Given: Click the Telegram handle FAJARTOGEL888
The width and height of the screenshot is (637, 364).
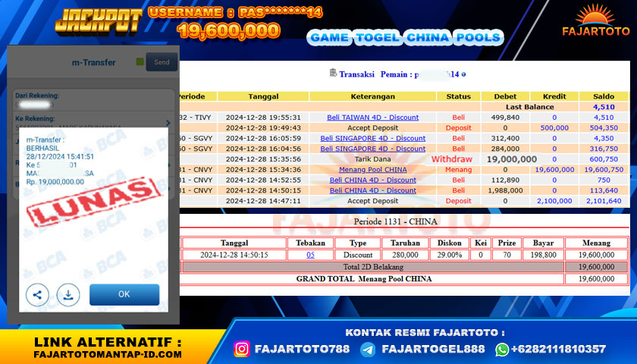Looking at the screenshot, I should 433,349.
